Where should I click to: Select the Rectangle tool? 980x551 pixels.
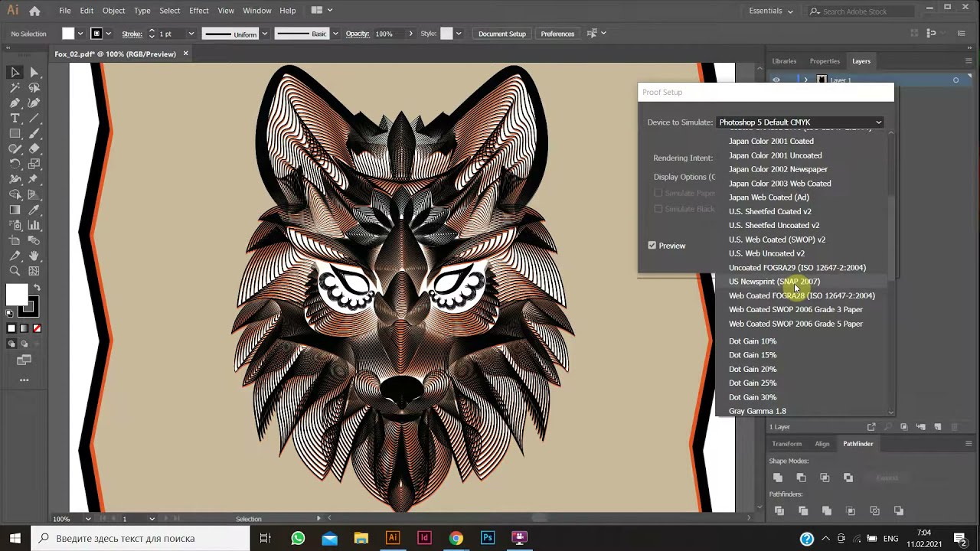coord(15,134)
